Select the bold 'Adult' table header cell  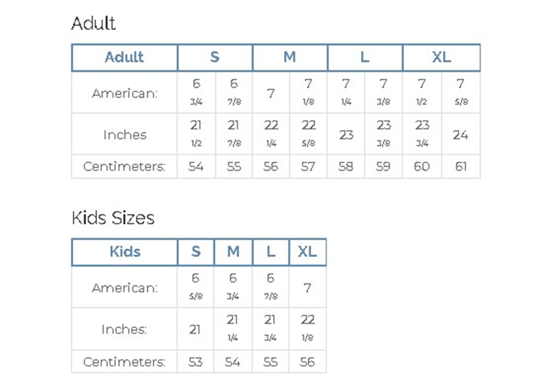click(124, 57)
